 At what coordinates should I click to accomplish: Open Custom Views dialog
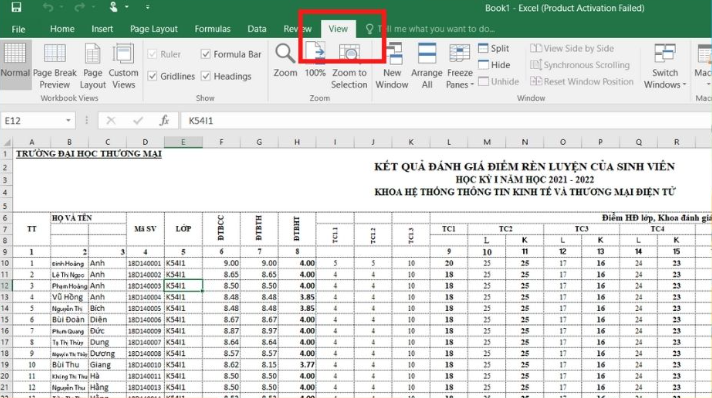point(124,66)
